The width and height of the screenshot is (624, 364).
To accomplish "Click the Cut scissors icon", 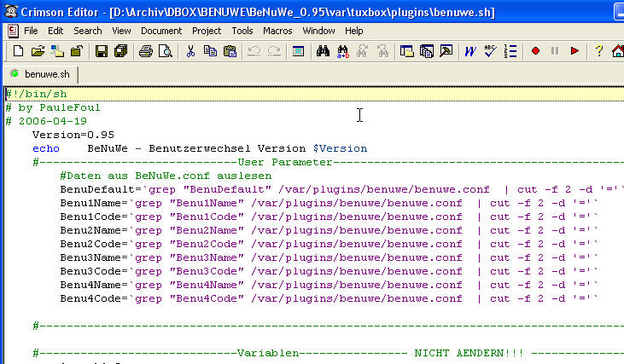I will point(191,52).
